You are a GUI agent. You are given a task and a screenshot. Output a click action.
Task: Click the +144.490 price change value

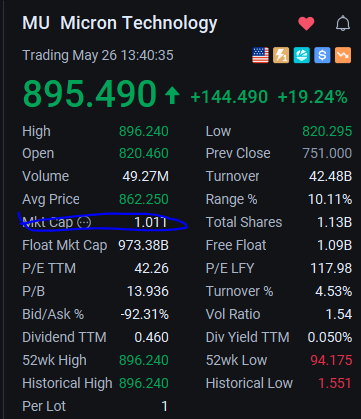coord(229,97)
